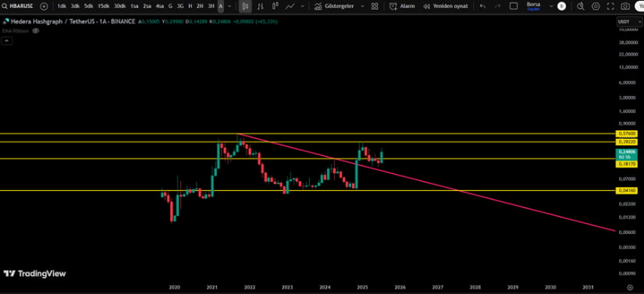Select the 15dk timeframe
644x294 pixels.
pos(104,6)
